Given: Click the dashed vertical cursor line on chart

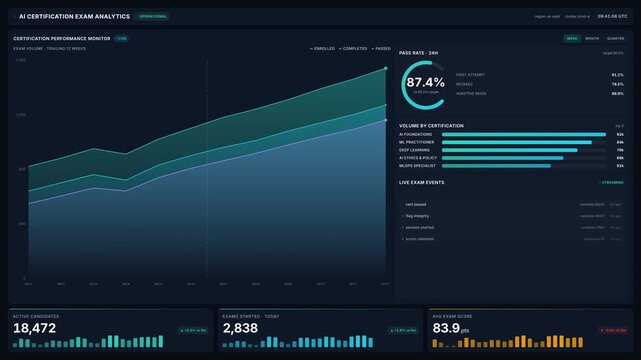Looking at the screenshot, I should click(207, 169).
